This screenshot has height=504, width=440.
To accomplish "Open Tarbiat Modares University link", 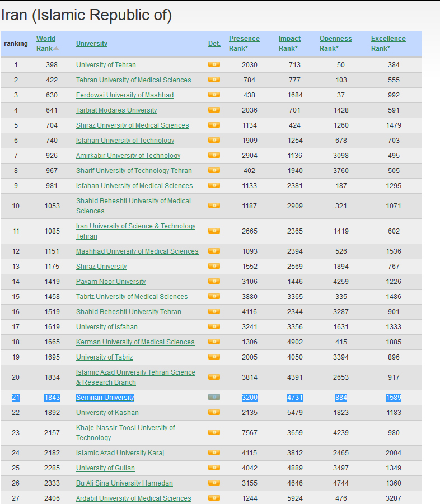I will (116, 110).
